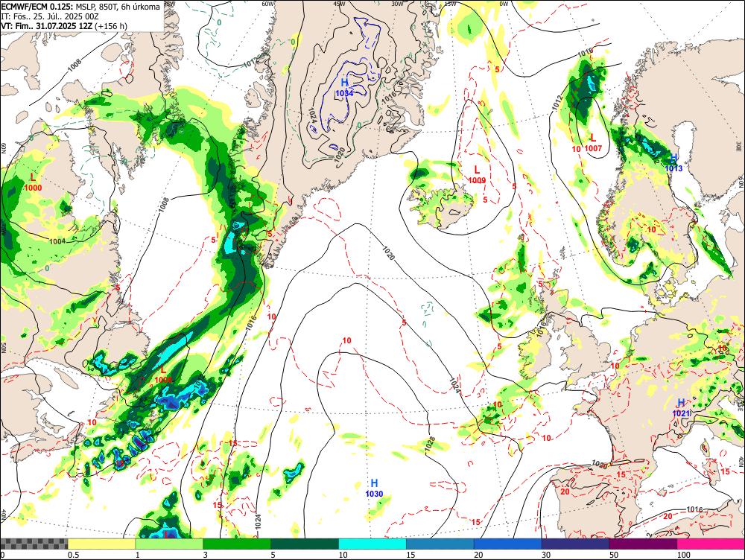Click the '1004' isobar label
Screen dimensions: 745x560
(x=57, y=241)
